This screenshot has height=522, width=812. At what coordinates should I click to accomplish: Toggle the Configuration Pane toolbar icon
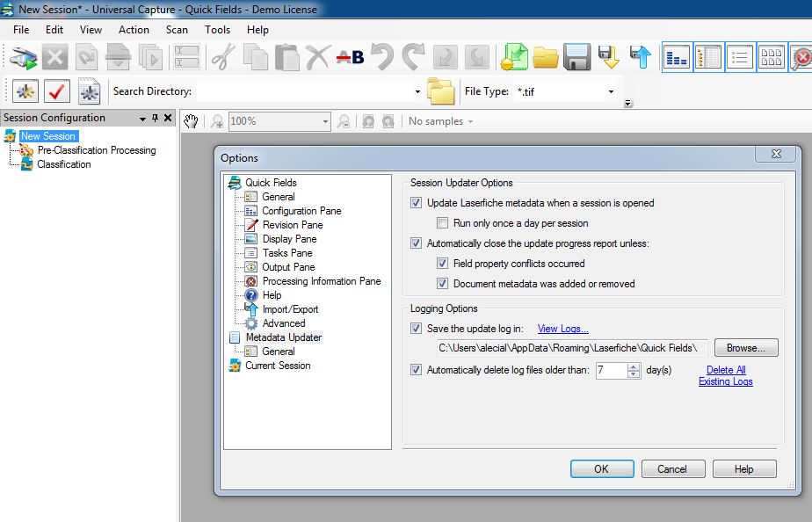pos(677,57)
